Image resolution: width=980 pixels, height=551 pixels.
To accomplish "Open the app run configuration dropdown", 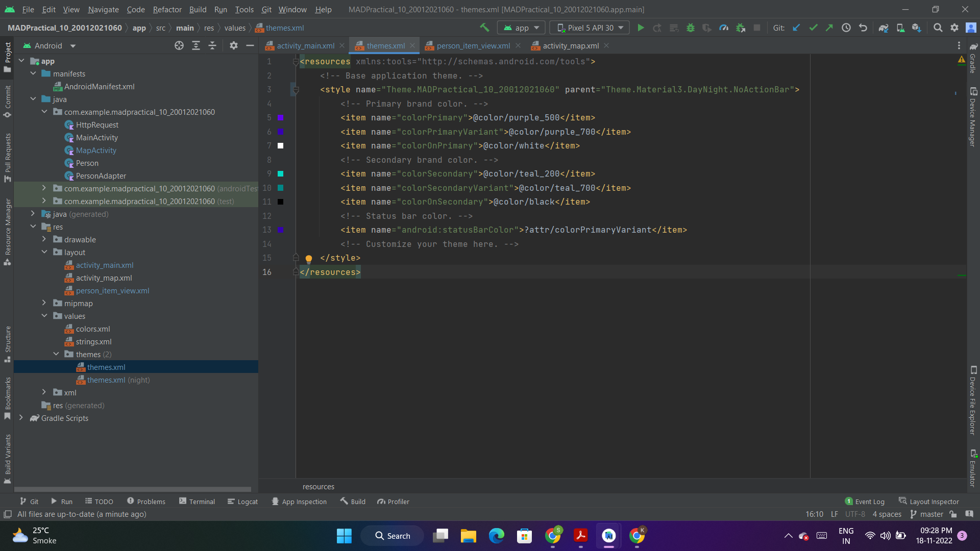I will 521,28.
